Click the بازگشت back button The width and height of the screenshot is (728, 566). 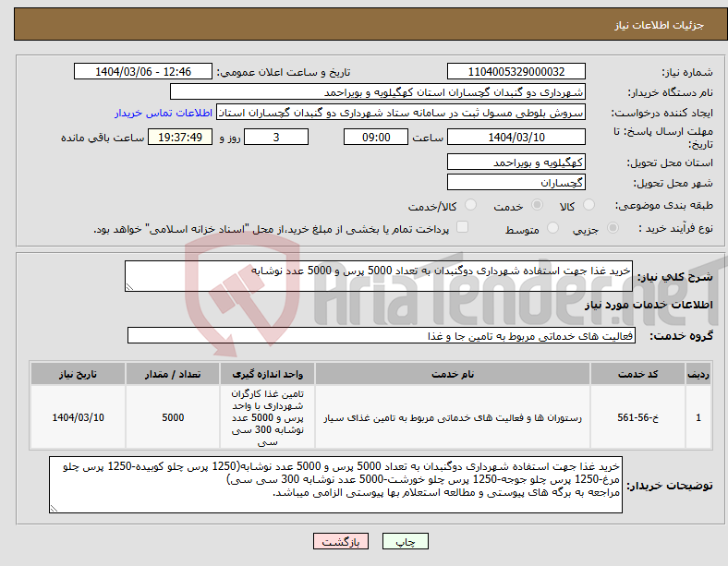[x=341, y=541]
